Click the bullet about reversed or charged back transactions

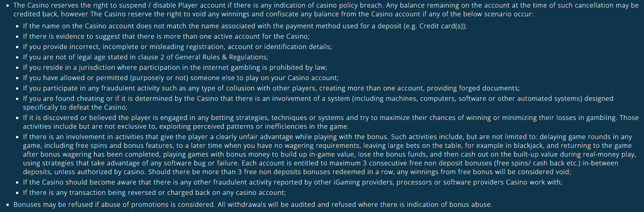click(154, 193)
